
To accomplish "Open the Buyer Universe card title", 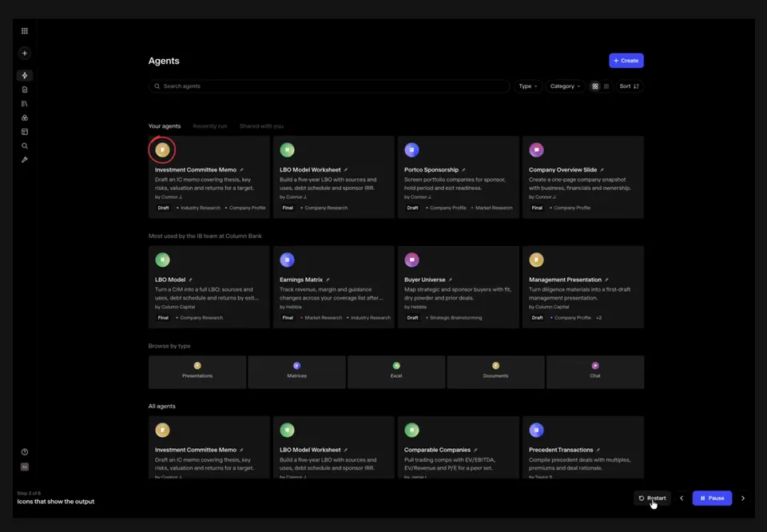I will click(424, 280).
